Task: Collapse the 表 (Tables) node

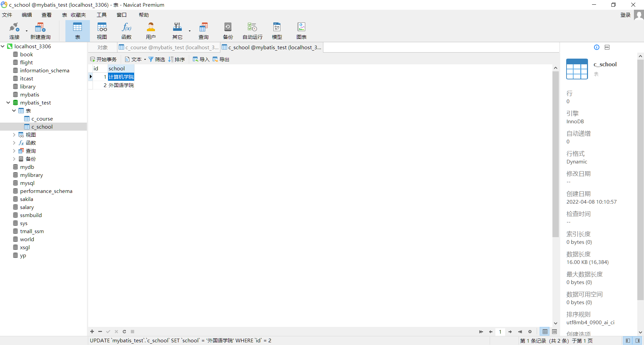Action: [x=14, y=111]
